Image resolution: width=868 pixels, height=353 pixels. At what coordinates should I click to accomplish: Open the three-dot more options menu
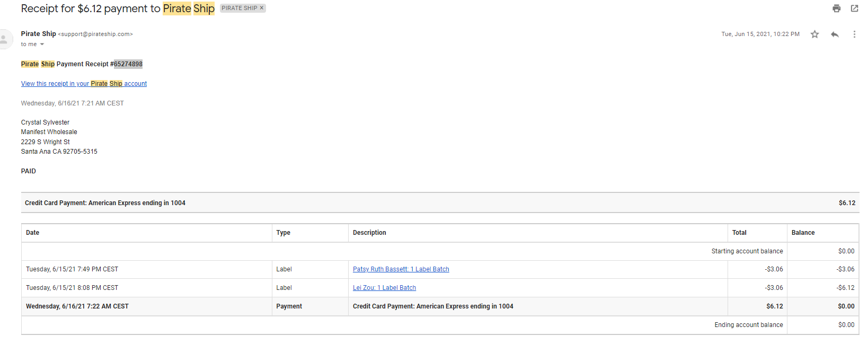tap(854, 34)
